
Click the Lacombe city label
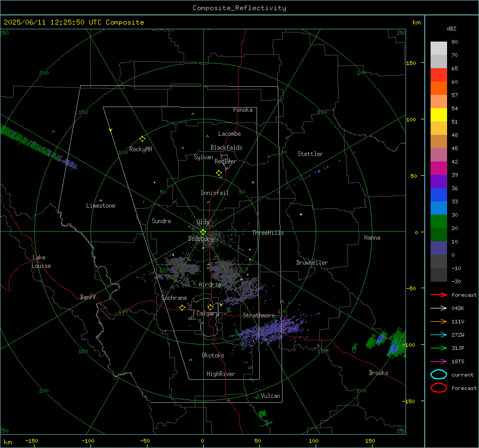point(229,134)
